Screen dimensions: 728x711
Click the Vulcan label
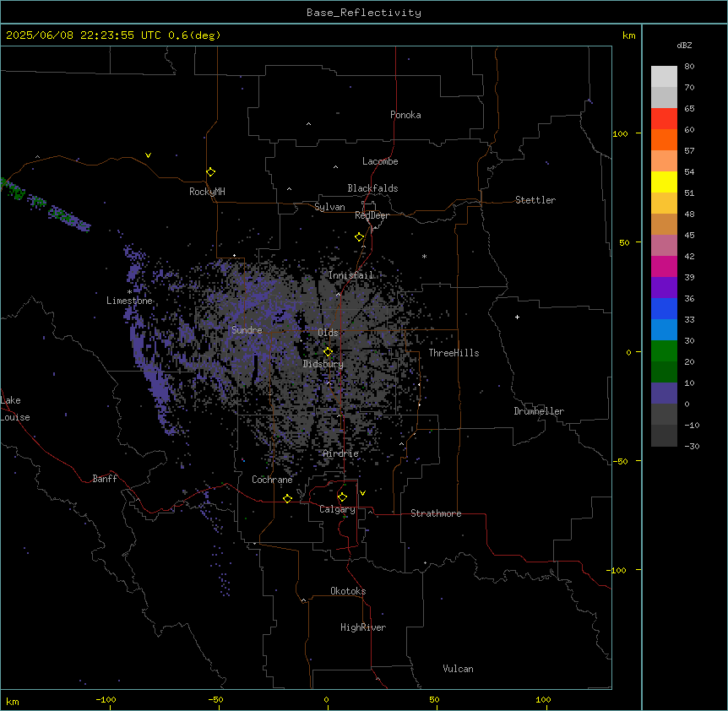459,669
